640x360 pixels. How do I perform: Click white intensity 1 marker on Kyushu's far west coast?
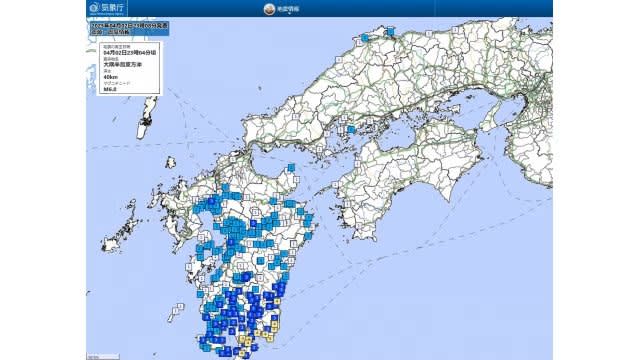[189, 267]
